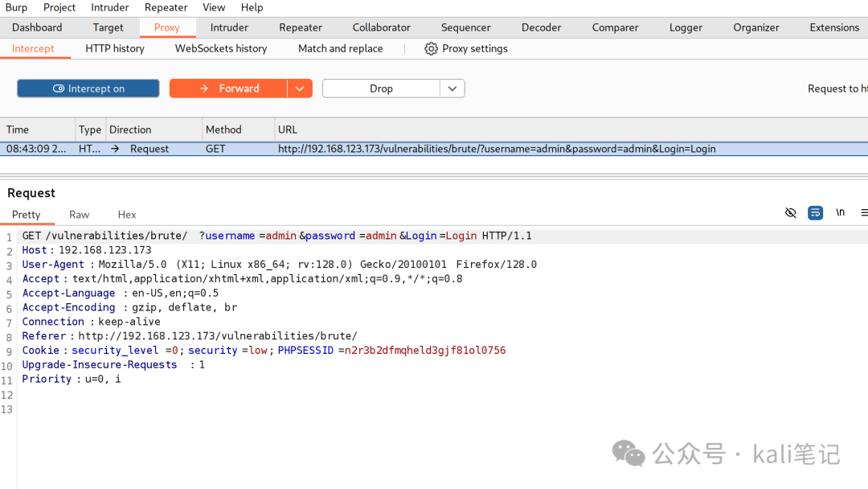Click the Host header line

point(86,250)
